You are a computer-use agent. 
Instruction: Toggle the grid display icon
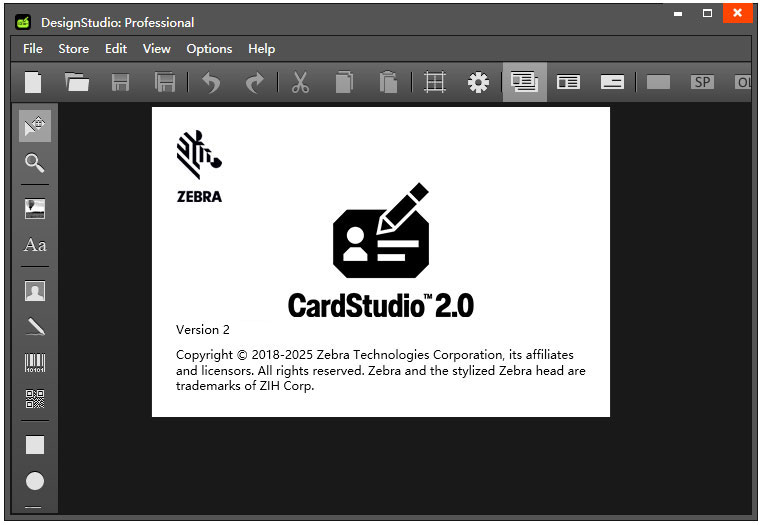tap(434, 82)
